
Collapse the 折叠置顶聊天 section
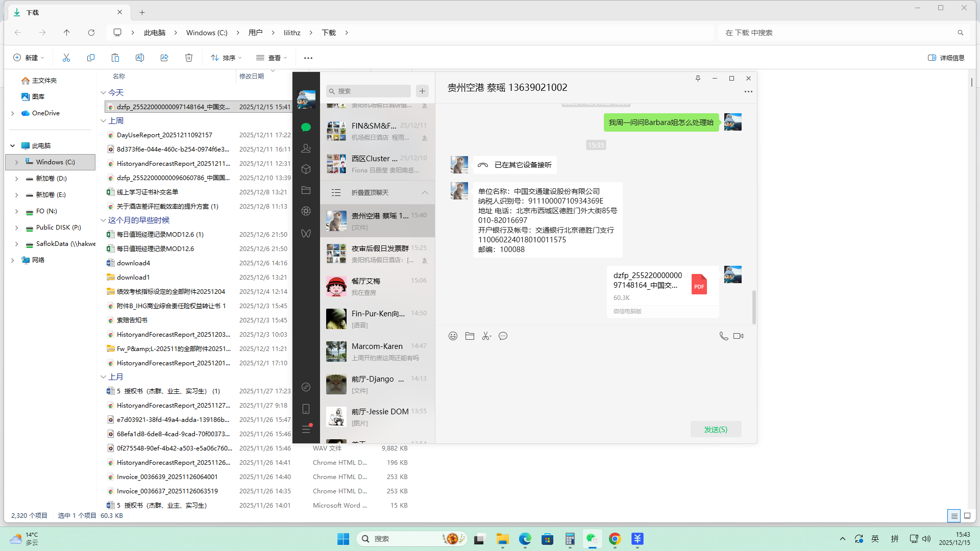tap(424, 192)
